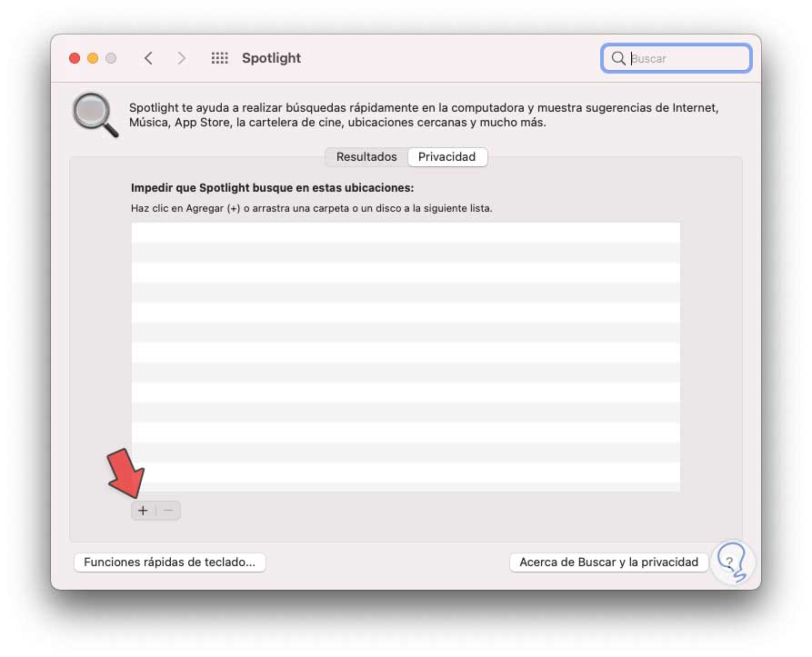This screenshot has height=657, width=812.
Task: Close the Spotlight window with red button
Action: [x=75, y=58]
